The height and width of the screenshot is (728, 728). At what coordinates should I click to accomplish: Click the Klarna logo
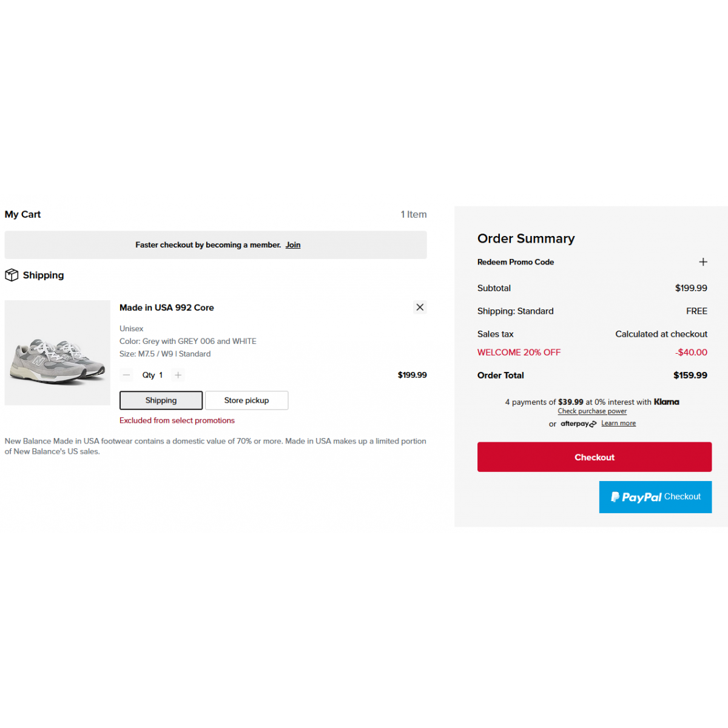666,402
